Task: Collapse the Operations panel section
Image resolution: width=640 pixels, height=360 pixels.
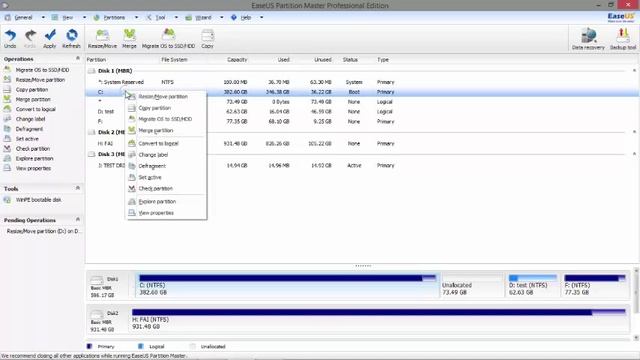Action: click(78, 59)
